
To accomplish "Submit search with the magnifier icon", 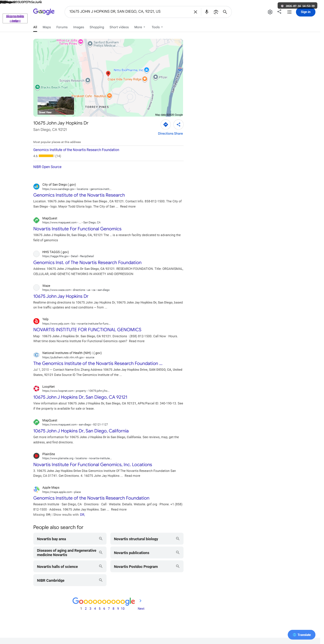I will [x=225, y=12].
